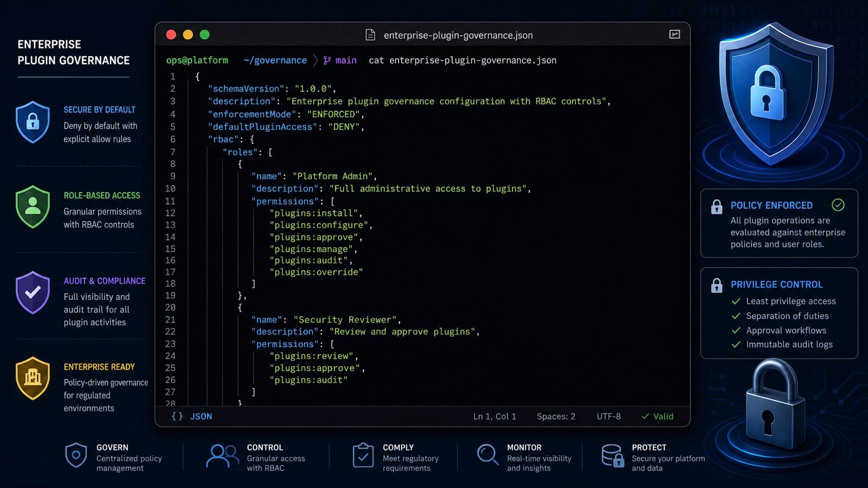Click the Control label in footer

point(265,447)
